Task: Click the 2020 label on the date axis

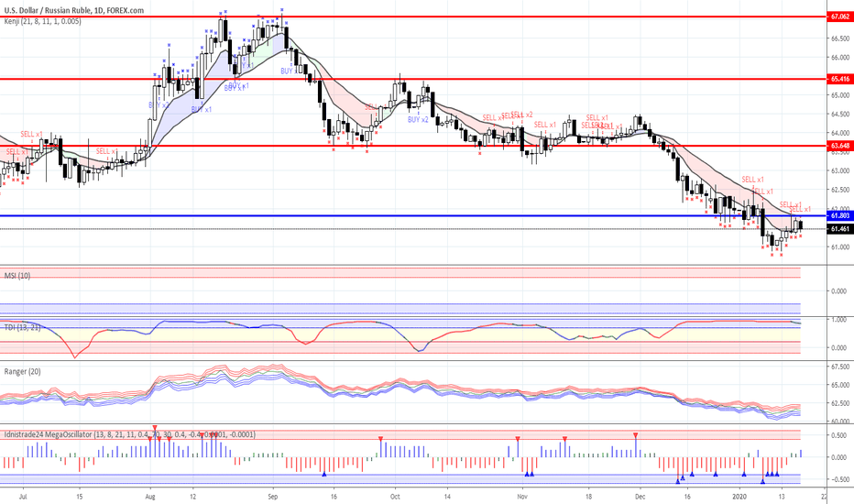Action: click(x=742, y=495)
